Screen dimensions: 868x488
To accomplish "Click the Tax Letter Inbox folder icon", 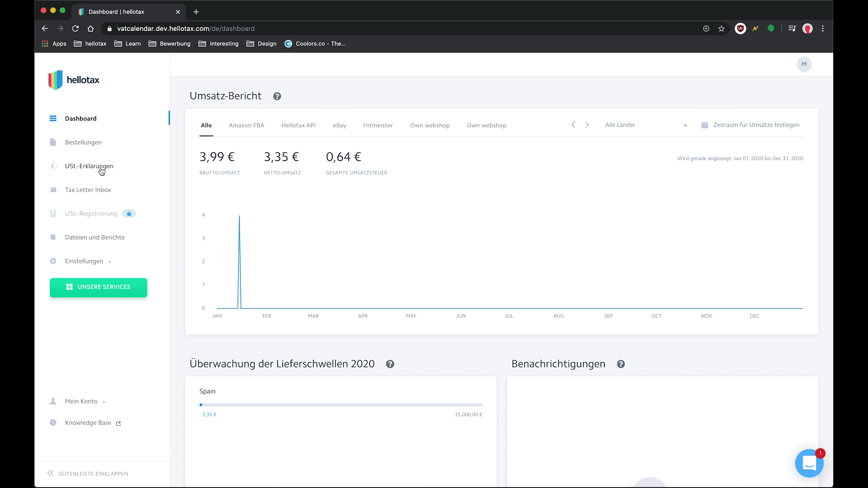I will pyautogui.click(x=53, y=189).
